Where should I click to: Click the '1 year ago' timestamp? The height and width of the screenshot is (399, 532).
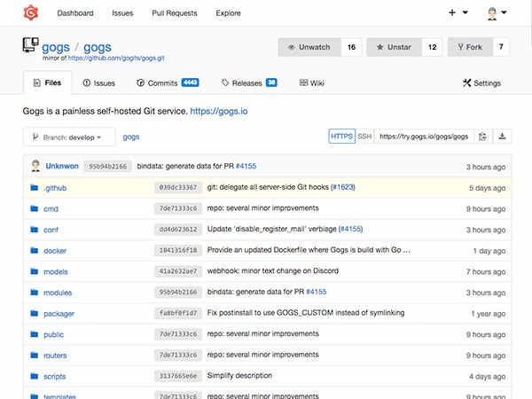point(489,314)
